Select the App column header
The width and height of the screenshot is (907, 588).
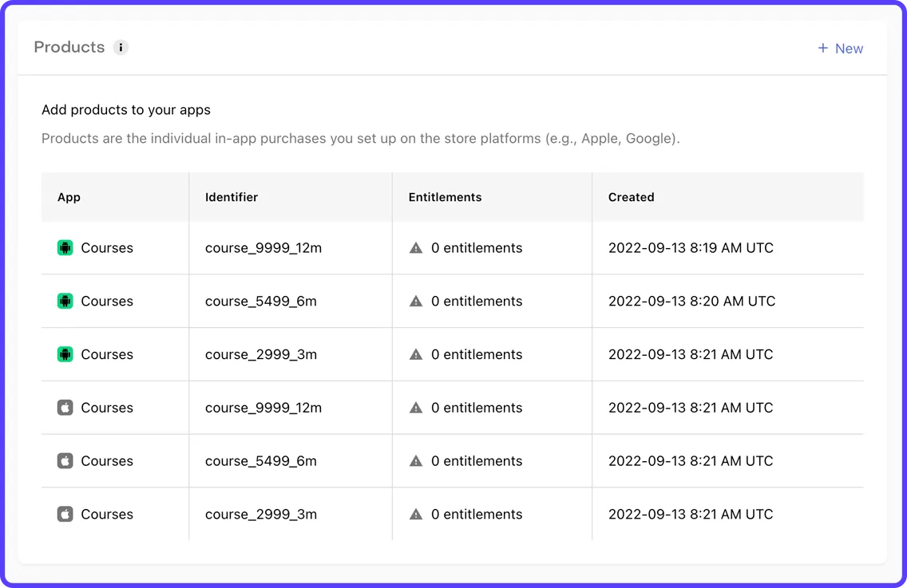69,197
